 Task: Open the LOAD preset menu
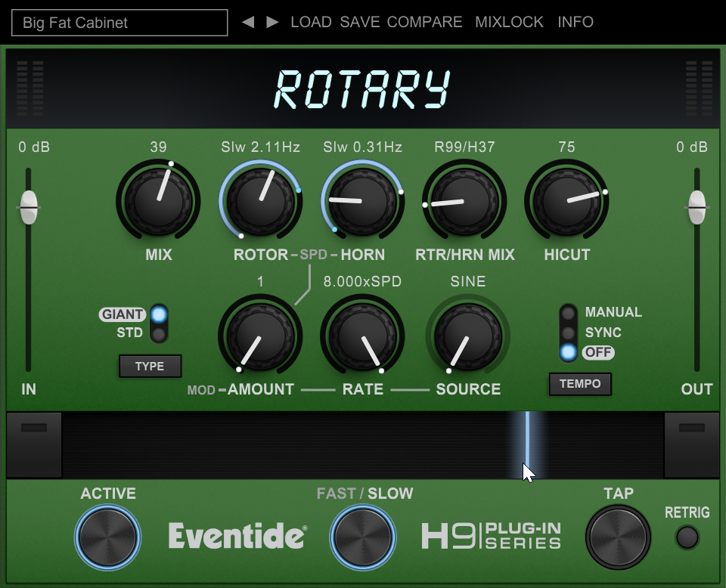(311, 22)
